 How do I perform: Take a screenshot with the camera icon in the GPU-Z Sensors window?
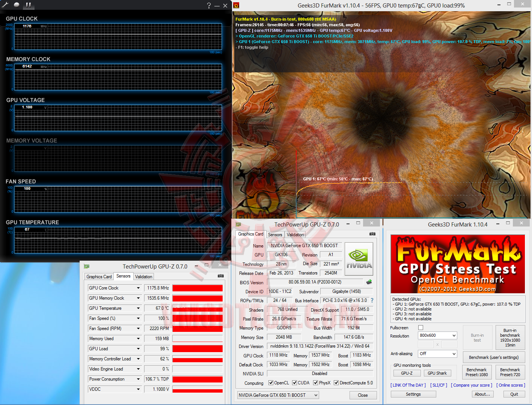(x=221, y=276)
